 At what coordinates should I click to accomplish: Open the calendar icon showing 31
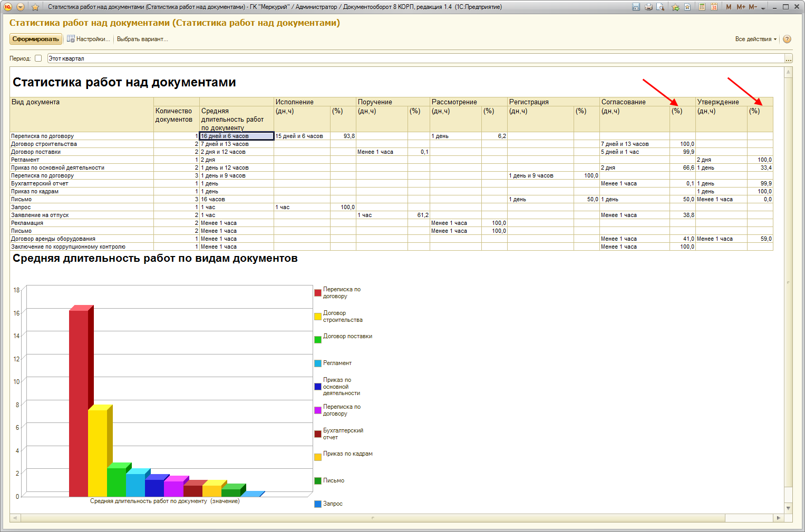point(714,7)
